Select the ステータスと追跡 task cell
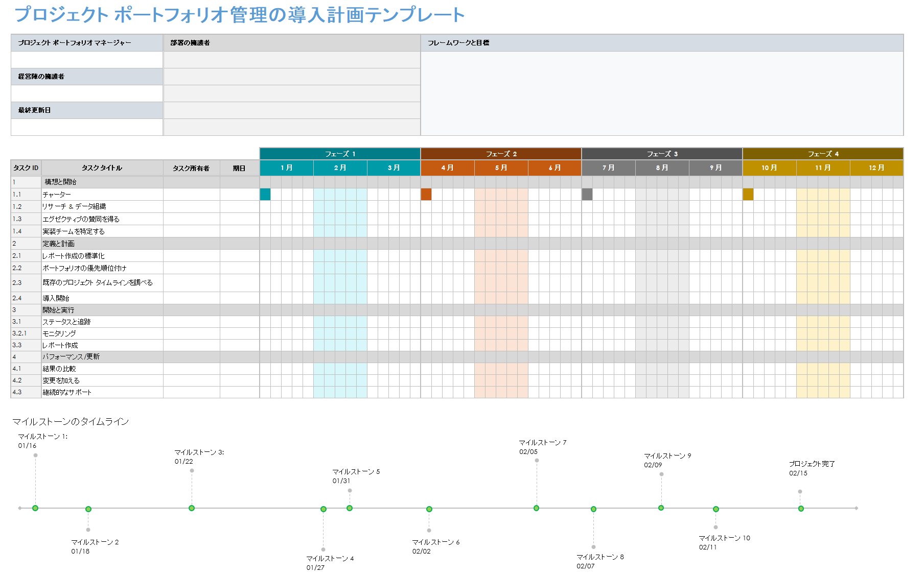924x575 pixels. pos(102,322)
